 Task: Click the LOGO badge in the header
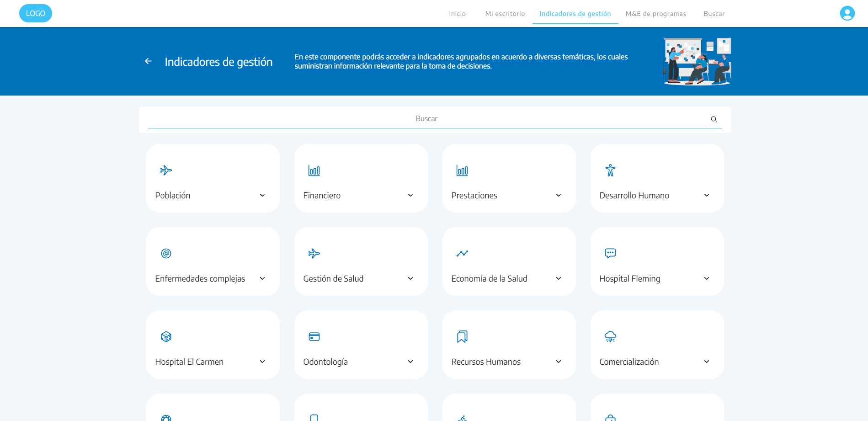click(x=36, y=13)
